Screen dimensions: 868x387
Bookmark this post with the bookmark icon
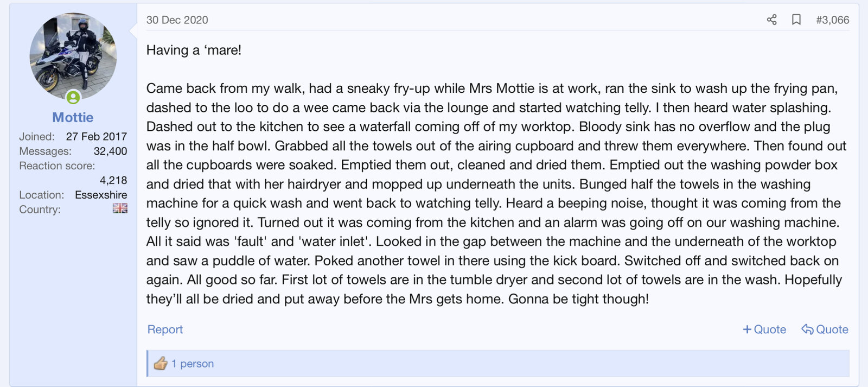coord(796,20)
